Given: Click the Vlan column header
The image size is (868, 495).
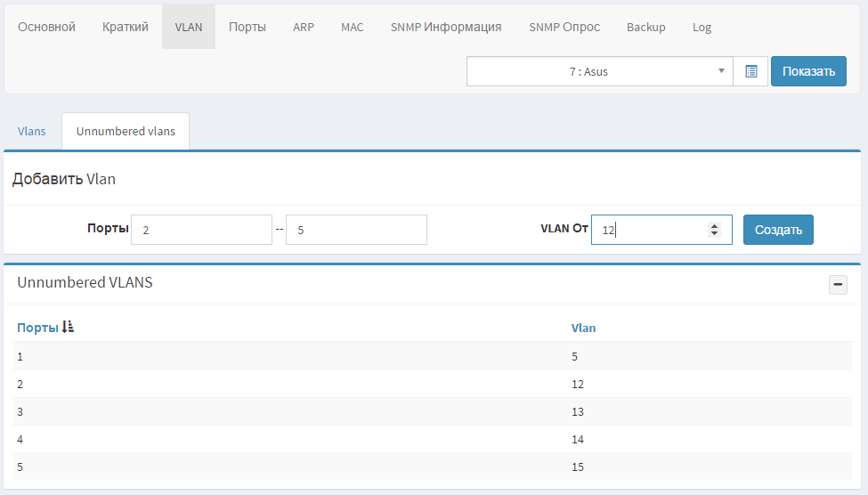Looking at the screenshot, I should coord(583,328).
